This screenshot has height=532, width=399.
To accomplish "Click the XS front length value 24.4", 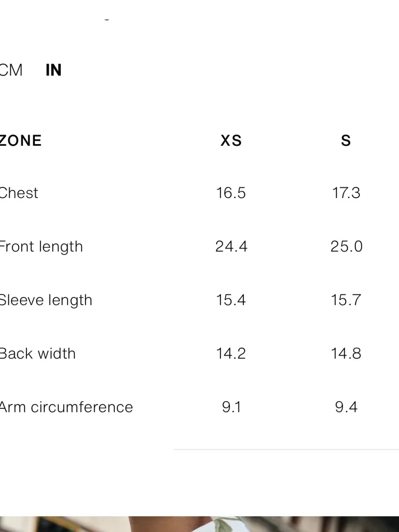I will pos(231,247).
